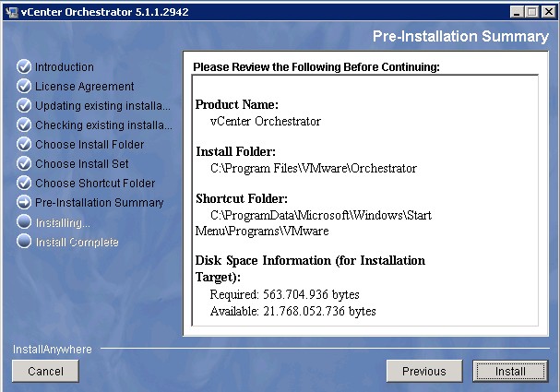Click the checkmark icon beside Introduction

24,67
